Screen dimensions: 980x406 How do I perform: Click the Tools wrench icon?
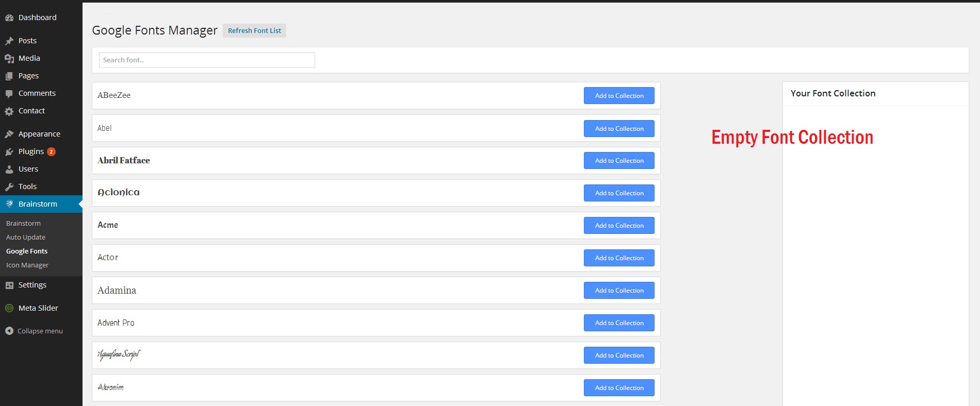click(9, 187)
